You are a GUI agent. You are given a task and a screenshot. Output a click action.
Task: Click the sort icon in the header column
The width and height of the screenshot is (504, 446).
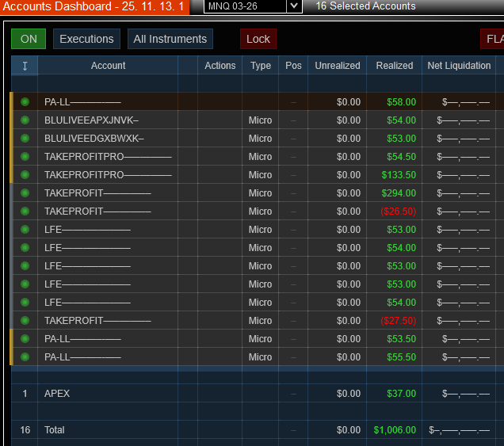coord(25,66)
